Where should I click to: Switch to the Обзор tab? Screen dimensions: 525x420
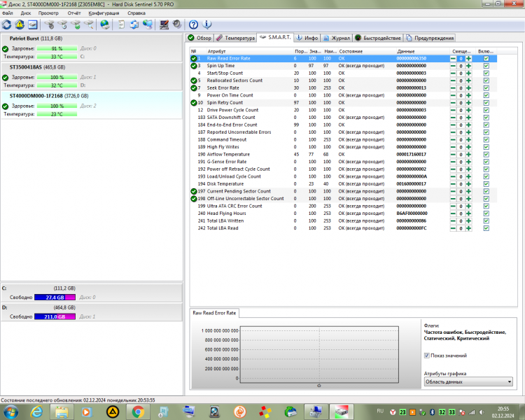[199, 38]
